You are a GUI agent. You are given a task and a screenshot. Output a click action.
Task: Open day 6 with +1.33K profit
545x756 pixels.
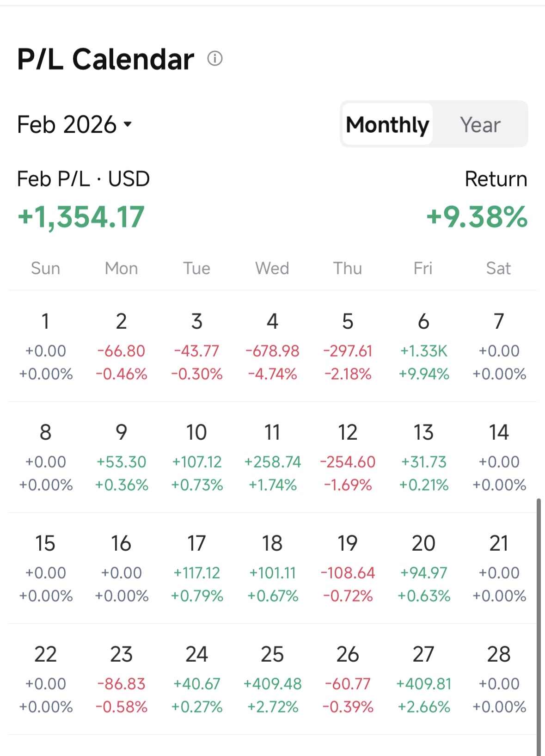[423, 346]
